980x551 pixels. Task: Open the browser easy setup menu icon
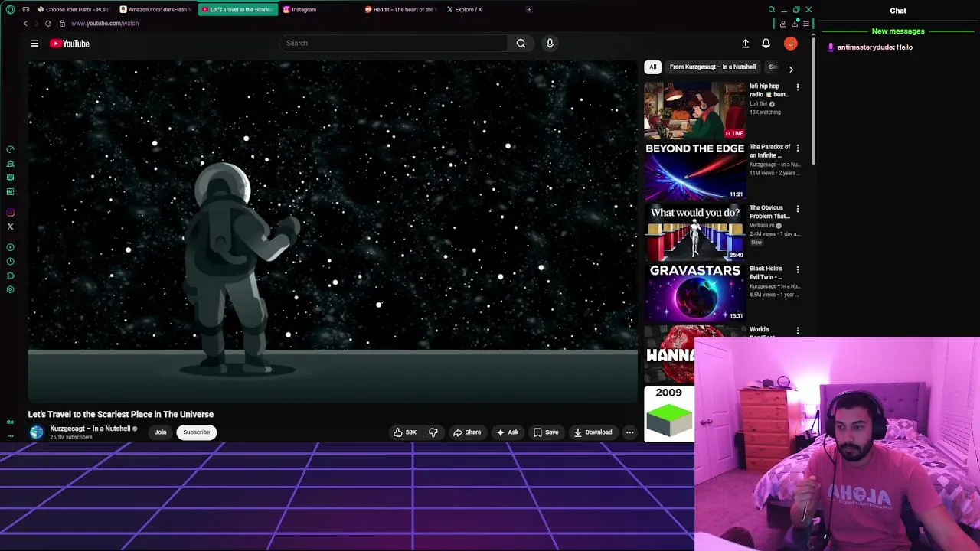tap(806, 24)
